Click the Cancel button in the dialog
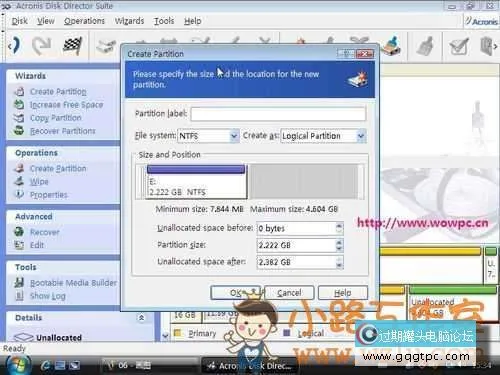 click(289, 293)
